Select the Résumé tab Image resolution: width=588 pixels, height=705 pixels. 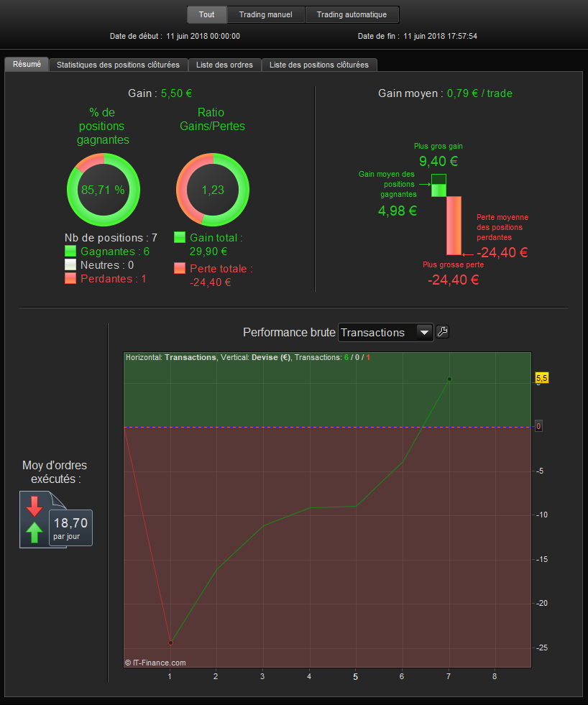point(27,64)
